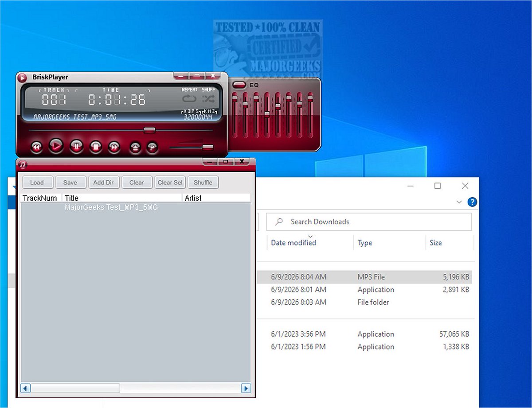Click the music note icon in the playlist window
Viewport: 532px width, 408px height.
coord(23,164)
